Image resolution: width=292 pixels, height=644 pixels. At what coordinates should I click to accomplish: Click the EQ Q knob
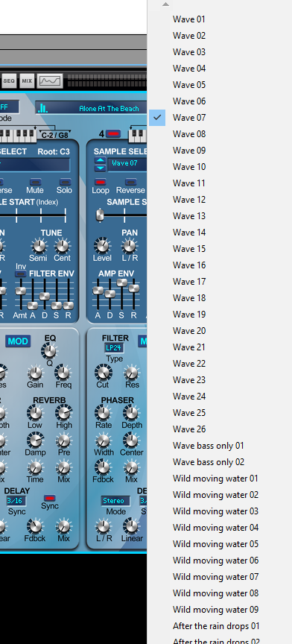[49, 351]
